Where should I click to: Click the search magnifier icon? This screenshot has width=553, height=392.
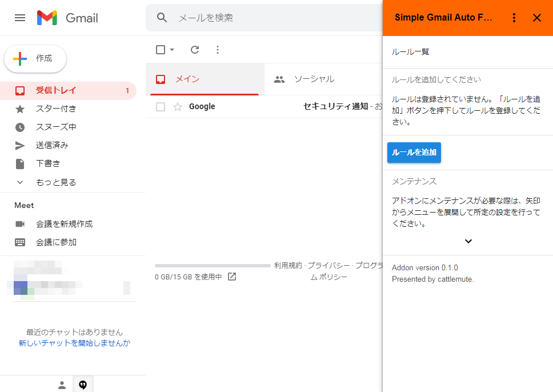pos(162,18)
